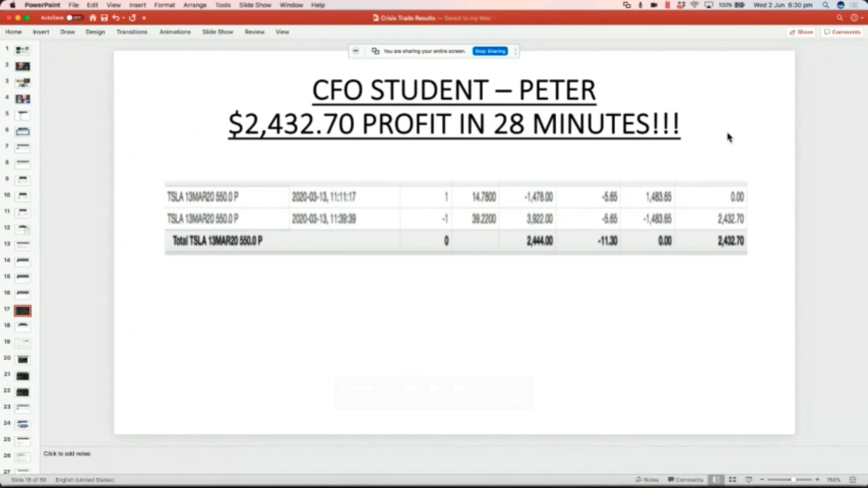
Task: Open the Transitions ribbon tab
Action: point(132,32)
